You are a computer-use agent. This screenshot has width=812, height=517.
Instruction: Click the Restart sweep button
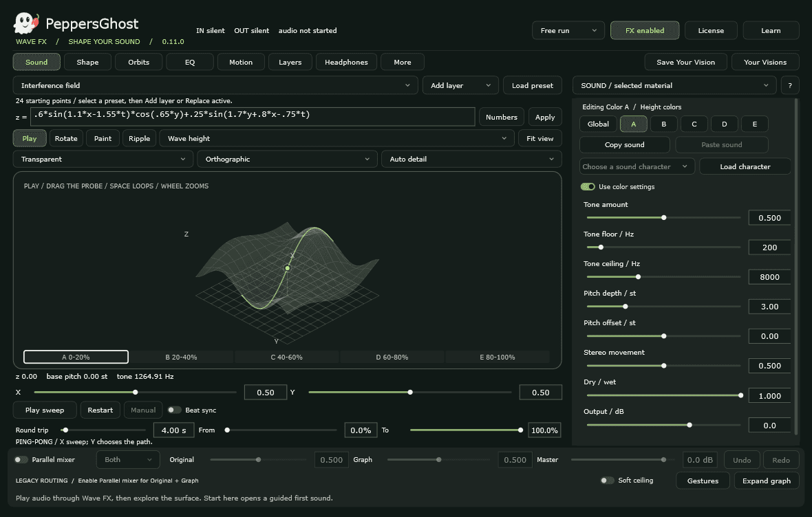(100, 410)
